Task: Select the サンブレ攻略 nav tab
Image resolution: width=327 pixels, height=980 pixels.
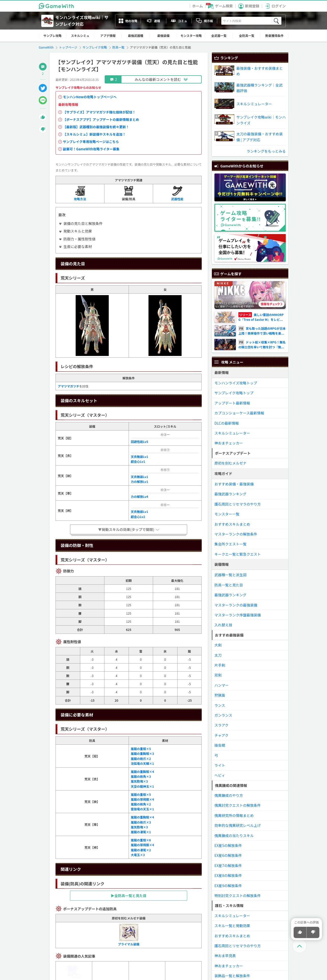Action: coord(52,36)
